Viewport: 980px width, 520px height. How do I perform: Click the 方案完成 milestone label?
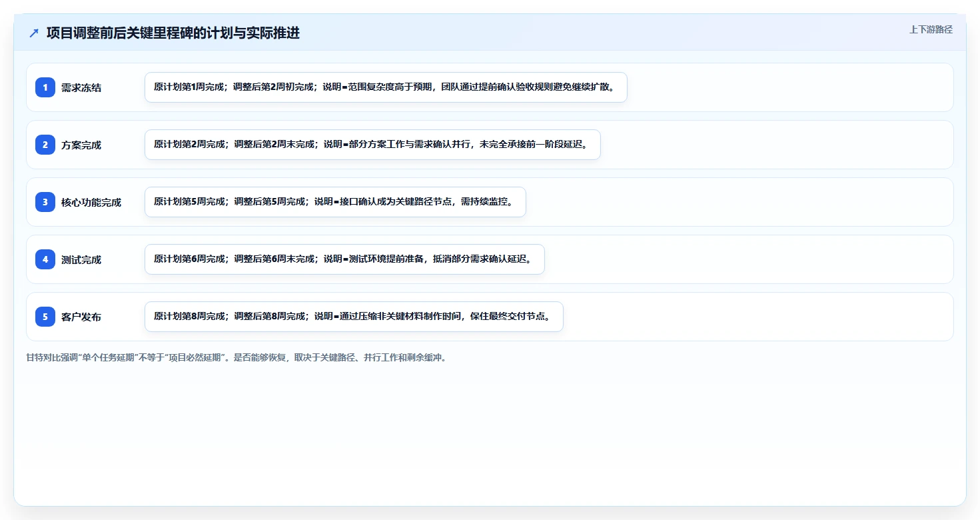point(81,145)
